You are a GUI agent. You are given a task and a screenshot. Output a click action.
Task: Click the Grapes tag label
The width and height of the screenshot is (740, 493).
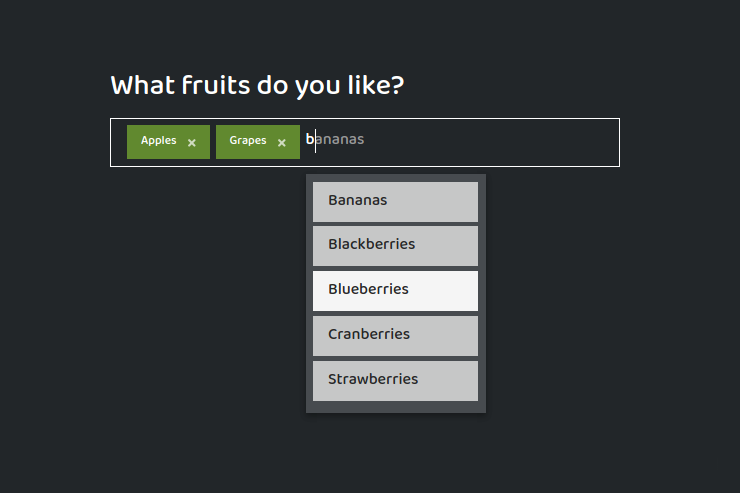tap(247, 141)
